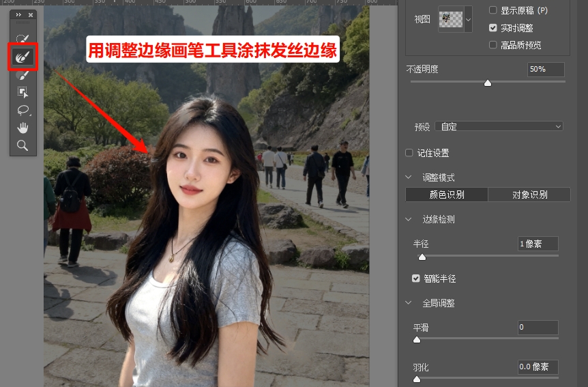Viewport: 588px width, 387px height.
Task: Select the Refine Edge Brush tool
Action: tap(23, 57)
